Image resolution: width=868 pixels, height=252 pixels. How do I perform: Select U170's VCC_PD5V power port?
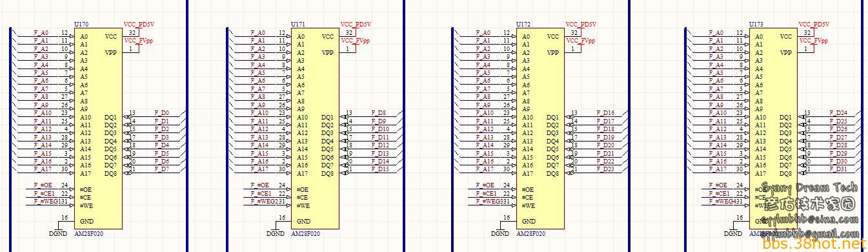(139, 25)
